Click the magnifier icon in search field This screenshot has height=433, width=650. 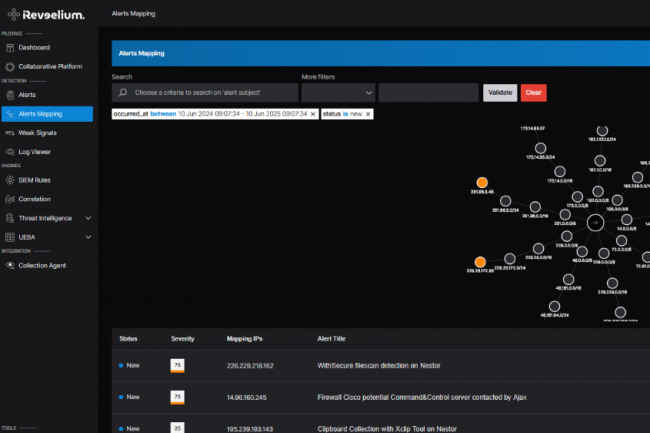(122, 93)
